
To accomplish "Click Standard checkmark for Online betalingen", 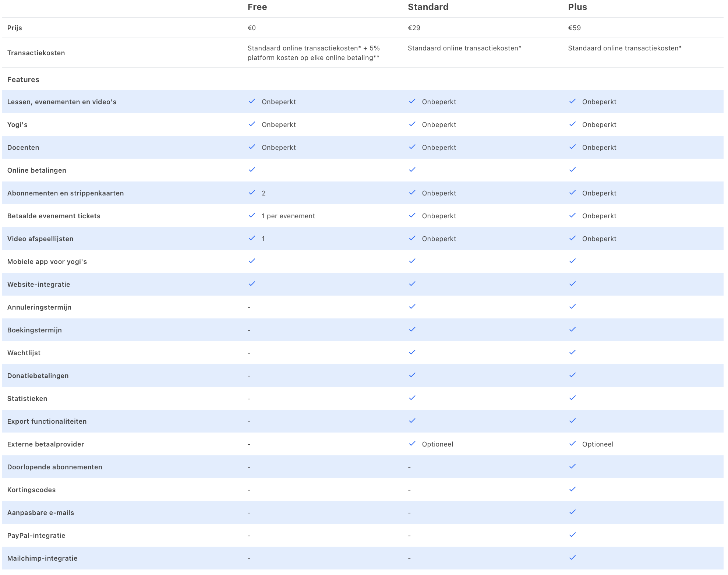I will pos(412,170).
